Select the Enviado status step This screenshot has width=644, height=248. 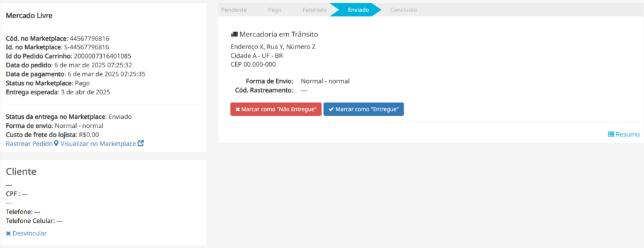[x=358, y=9]
